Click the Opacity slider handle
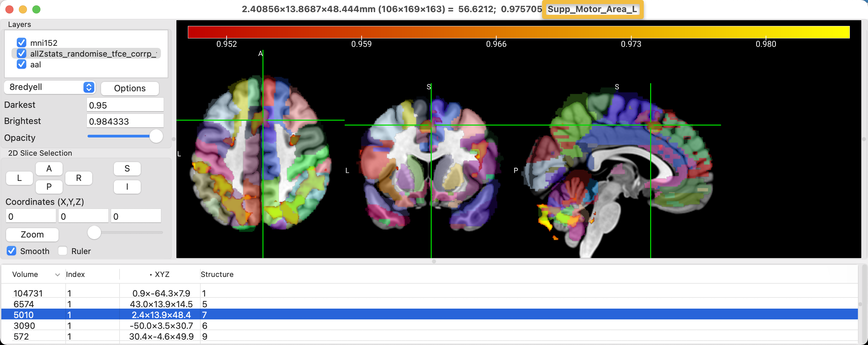This screenshot has width=868, height=345. tap(156, 136)
